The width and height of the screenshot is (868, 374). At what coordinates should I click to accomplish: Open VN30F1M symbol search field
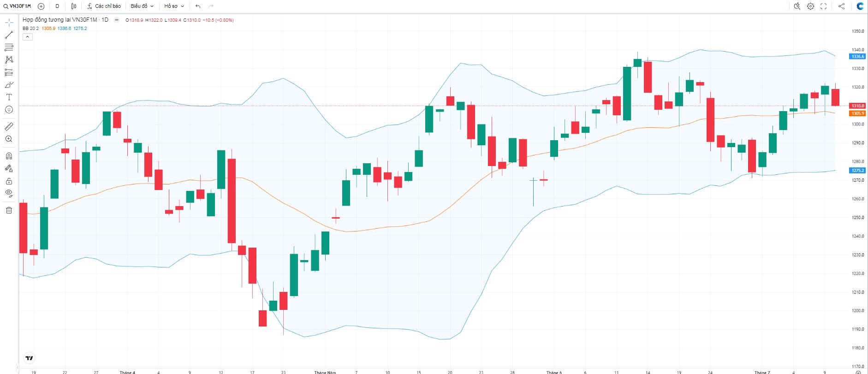pos(18,6)
